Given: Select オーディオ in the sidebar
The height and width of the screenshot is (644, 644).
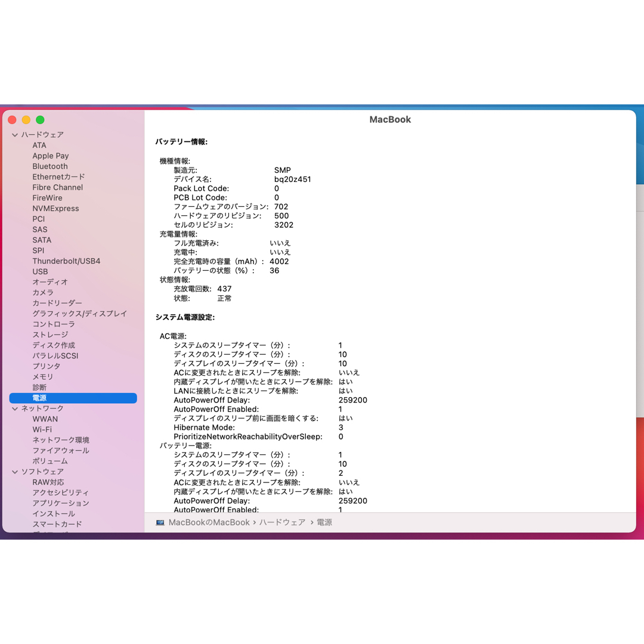Looking at the screenshot, I should click(50, 282).
